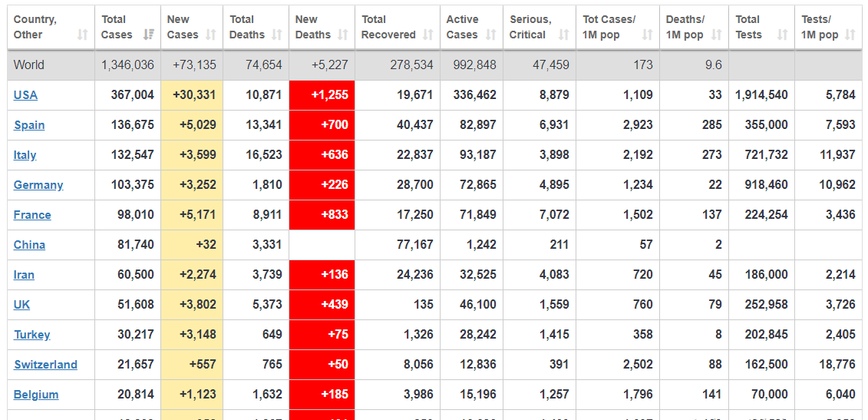Click Serious, Critical sort icon

point(563,35)
